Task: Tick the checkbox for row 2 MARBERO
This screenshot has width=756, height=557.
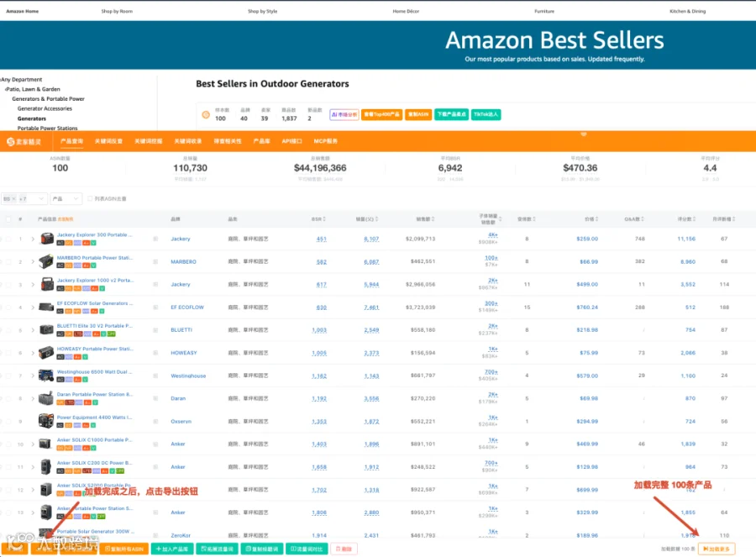Action: (8, 262)
